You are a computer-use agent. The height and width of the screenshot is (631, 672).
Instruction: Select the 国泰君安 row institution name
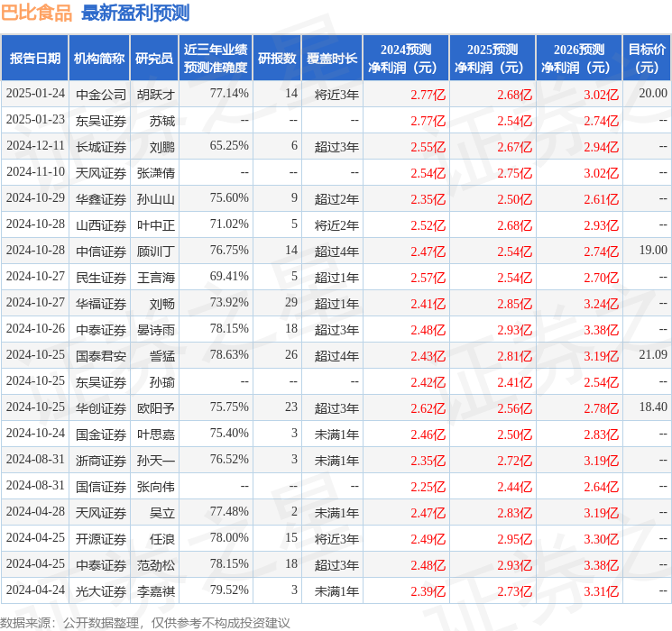click(x=101, y=355)
